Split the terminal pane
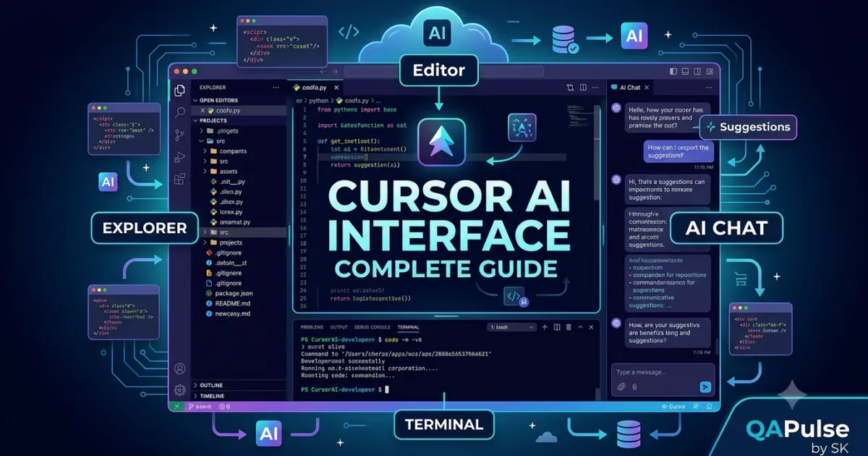 pos(557,327)
